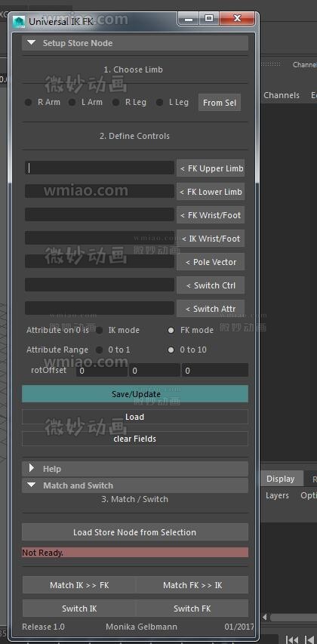
Task: Click Load Store Node from Selection
Action: coord(135,532)
